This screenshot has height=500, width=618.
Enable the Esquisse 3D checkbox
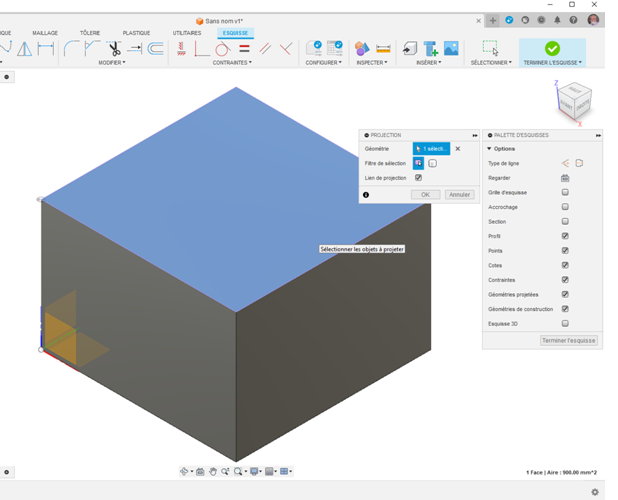click(565, 323)
